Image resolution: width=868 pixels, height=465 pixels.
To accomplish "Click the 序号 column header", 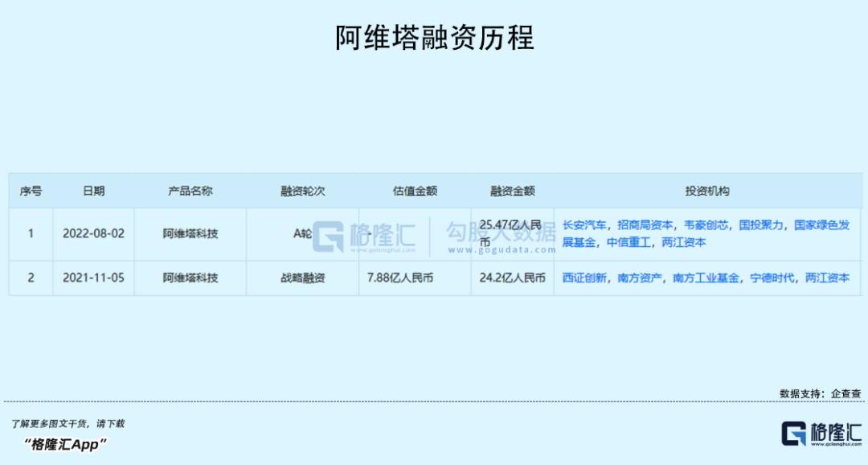I will point(31,191).
